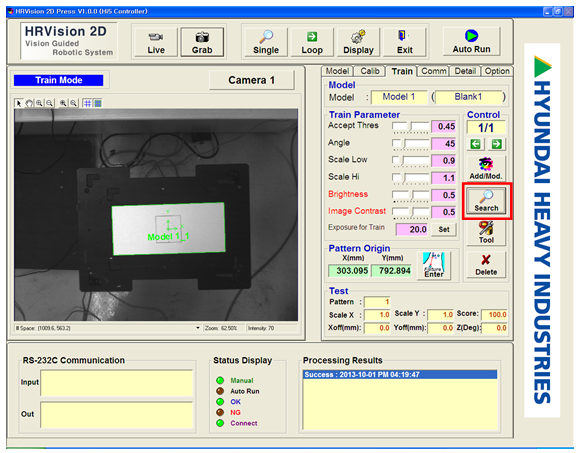The image size is (580, 453).
Task: Click the NG status indicator
Action: [x=220, y=412]
